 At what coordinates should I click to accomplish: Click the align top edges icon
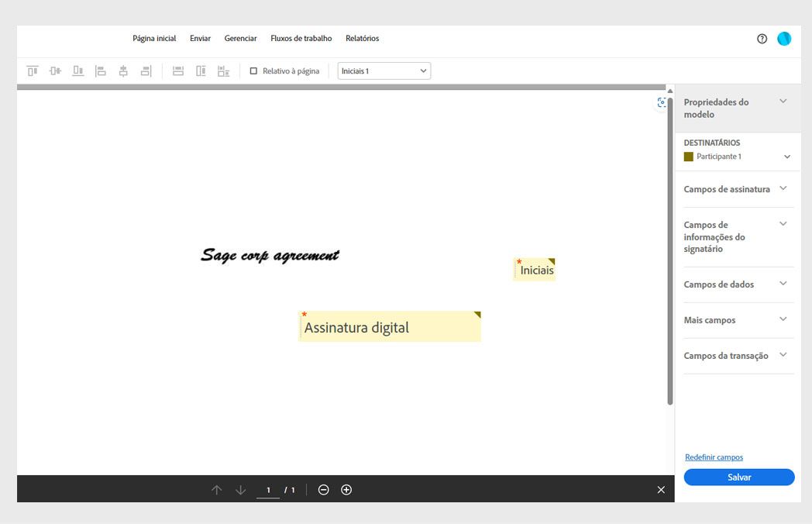[33, 71]
